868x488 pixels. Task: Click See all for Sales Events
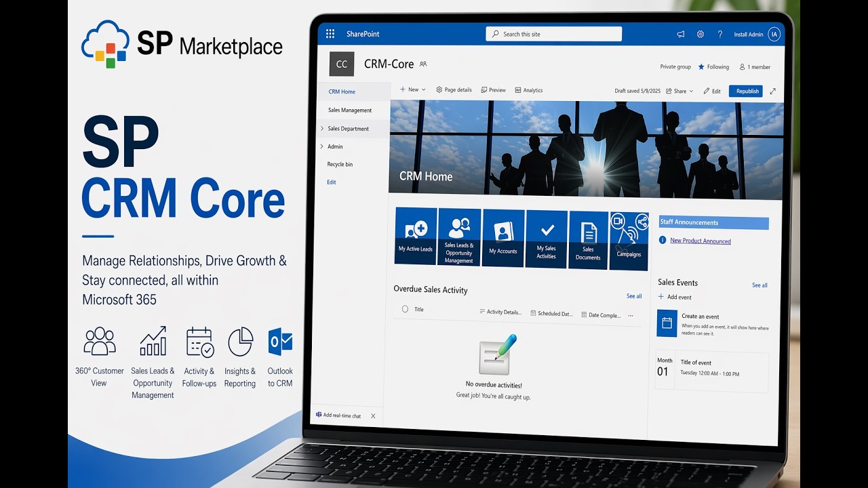759,285
